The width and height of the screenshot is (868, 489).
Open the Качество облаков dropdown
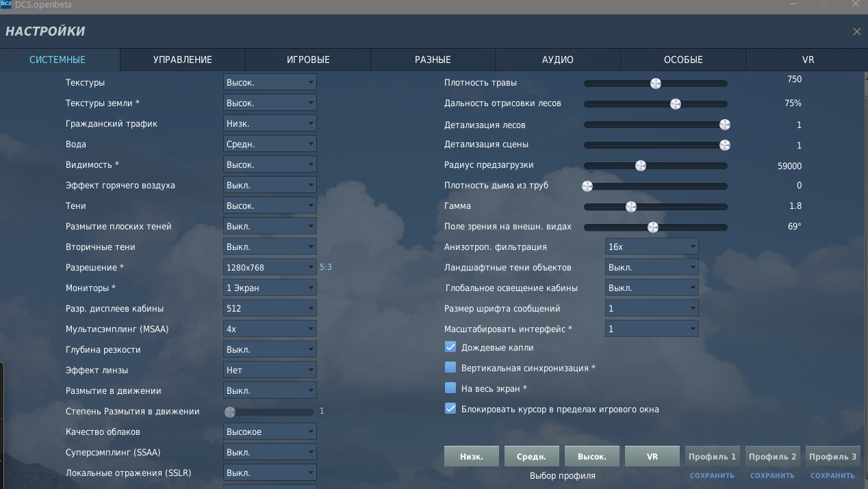tap(270, 431)
